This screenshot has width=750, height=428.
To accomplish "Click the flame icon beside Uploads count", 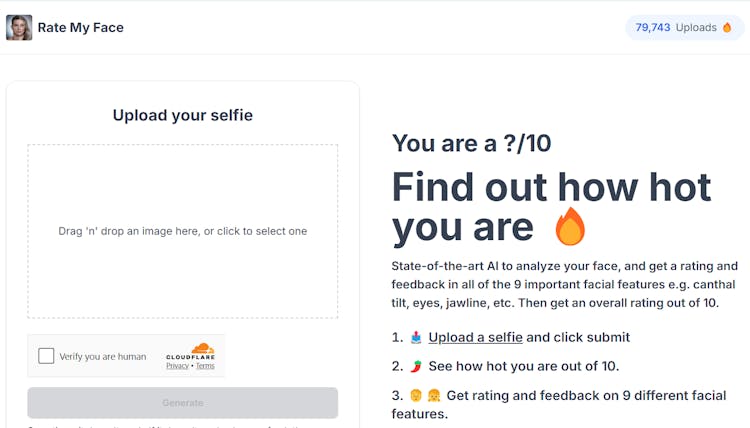I will (x=727, y=27).
